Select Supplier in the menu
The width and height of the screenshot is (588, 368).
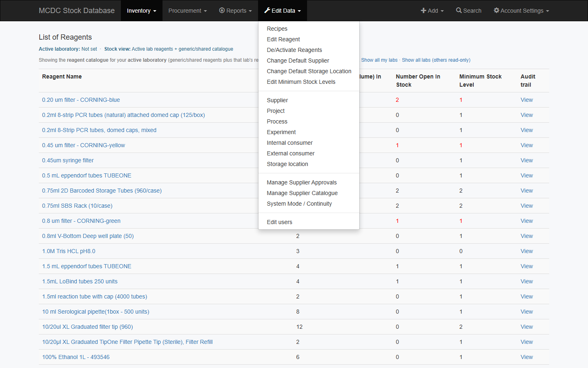[309, 100]
